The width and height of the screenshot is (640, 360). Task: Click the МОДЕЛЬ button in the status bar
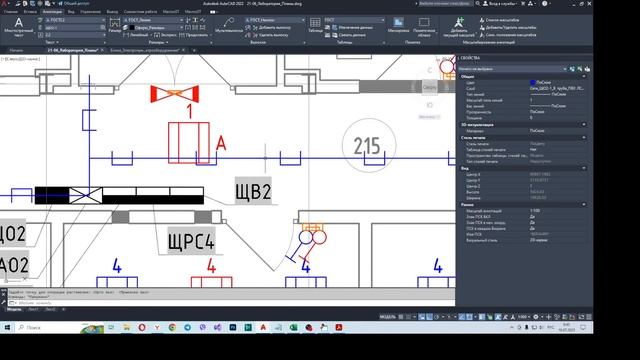point(387,317)
